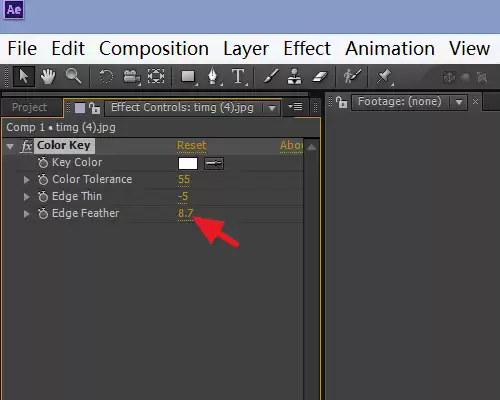
Task: Toggle stopwatch for Color Tolerance
Action: [43, 179]
